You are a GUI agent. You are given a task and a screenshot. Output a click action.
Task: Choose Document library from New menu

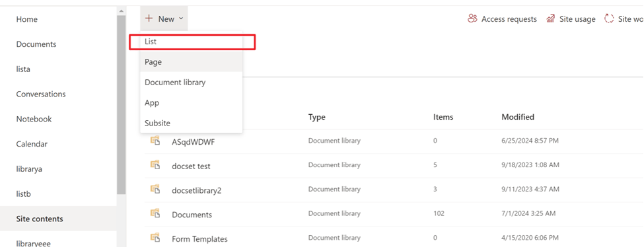coord(192,82)
